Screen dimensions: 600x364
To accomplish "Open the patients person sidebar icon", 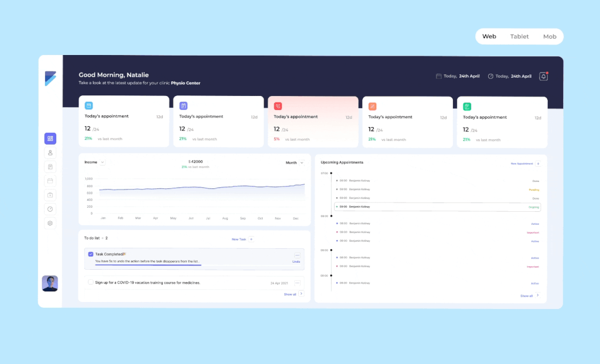I will click(50, 153).
